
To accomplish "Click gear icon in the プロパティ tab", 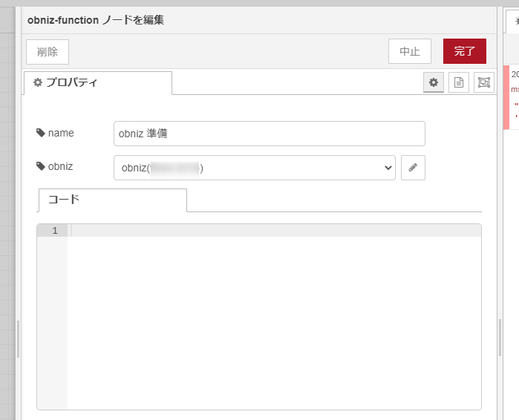I will point(38,83).
